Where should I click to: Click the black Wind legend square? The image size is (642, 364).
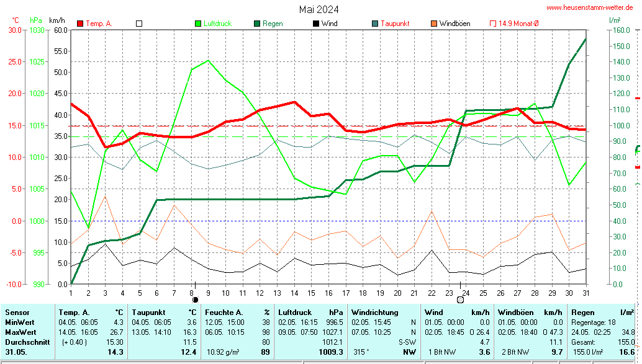[316, 24]
